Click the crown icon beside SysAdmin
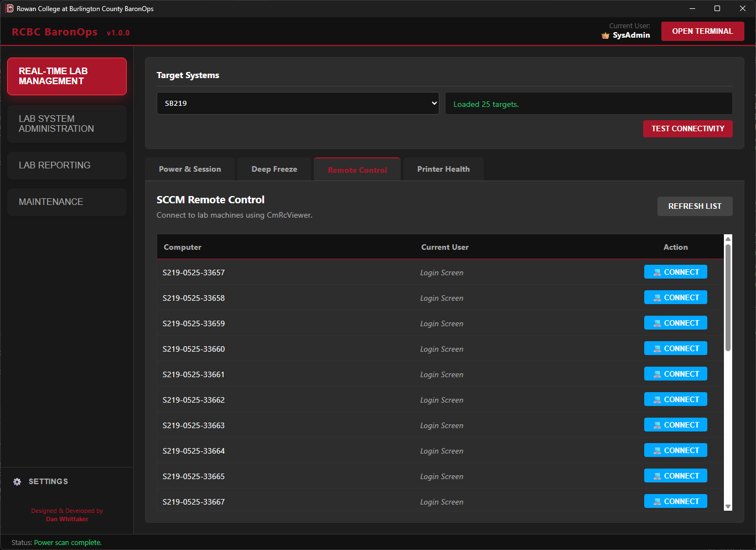The width and height of the screenshot is (756, 550). (605, 35)
